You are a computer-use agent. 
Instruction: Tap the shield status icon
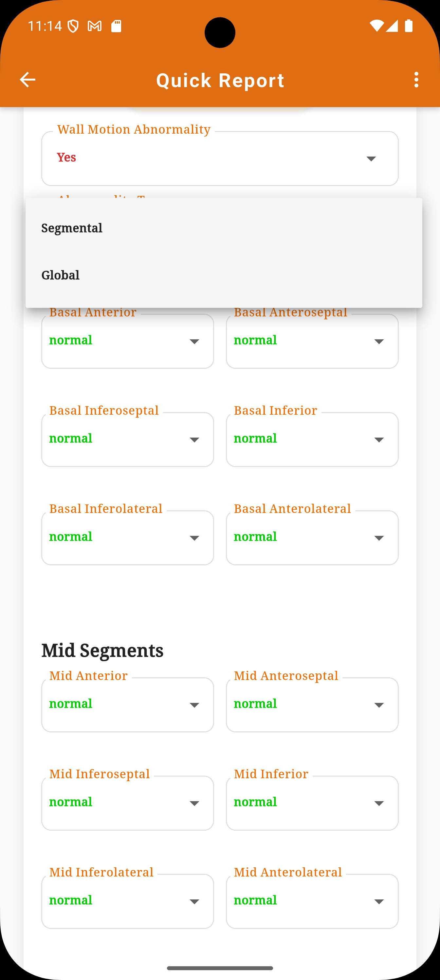(73, 26)
